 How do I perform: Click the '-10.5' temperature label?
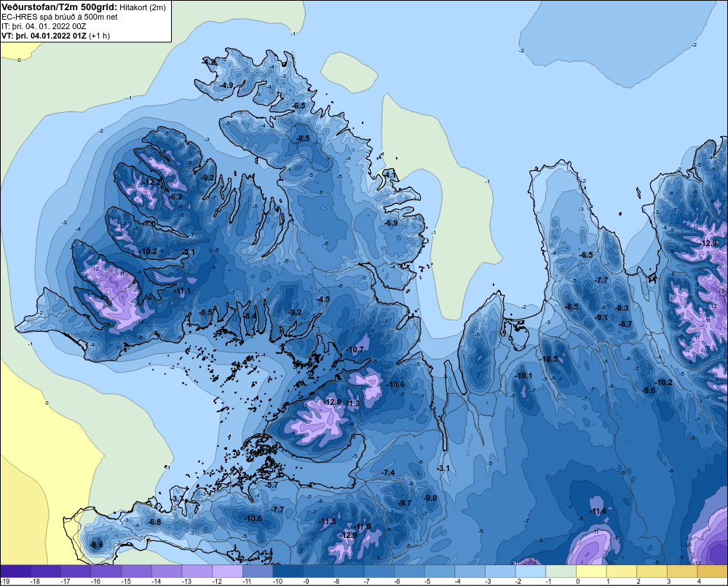pos(548,359)
